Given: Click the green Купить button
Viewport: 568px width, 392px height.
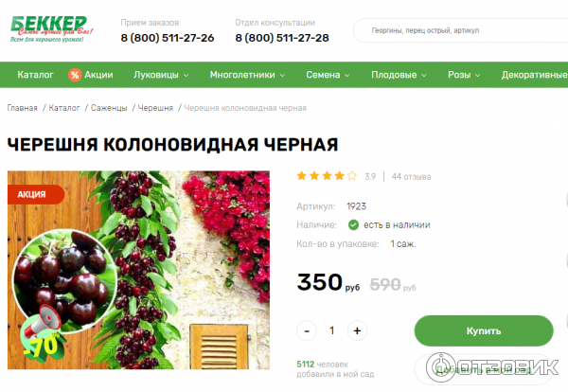Looking at the screenshot, I should click(x=484, y=330).
